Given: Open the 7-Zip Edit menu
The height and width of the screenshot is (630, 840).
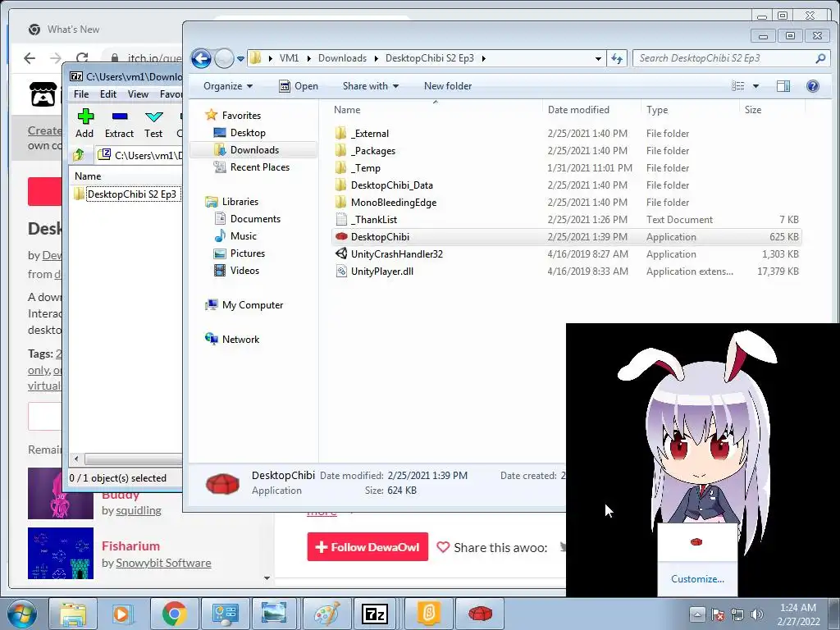Looking at the screenshot, I should tap(108, 94).
